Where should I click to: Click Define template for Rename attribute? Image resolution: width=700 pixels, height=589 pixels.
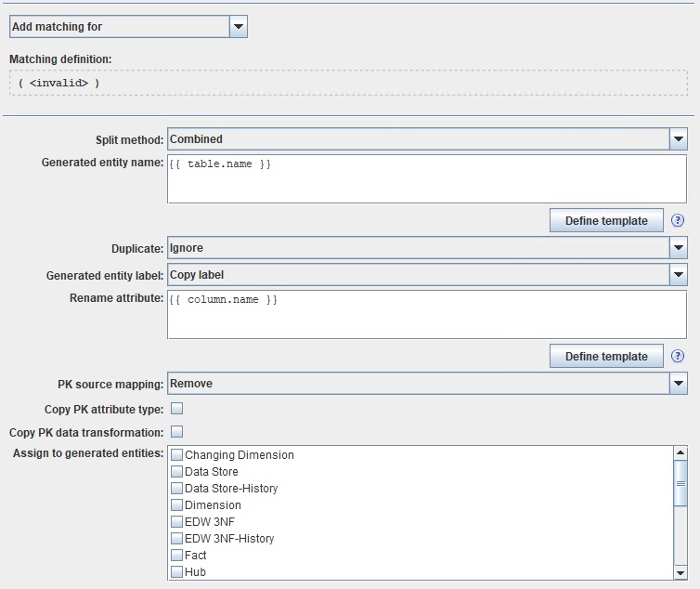click(606, 357)
